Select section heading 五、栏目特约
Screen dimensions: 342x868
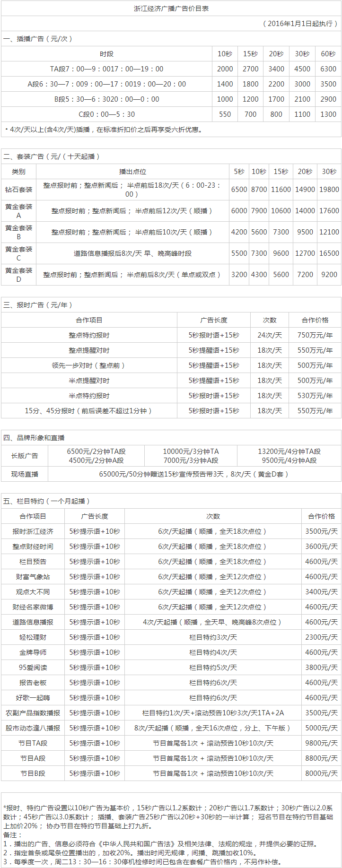click(x=47, y=501)
